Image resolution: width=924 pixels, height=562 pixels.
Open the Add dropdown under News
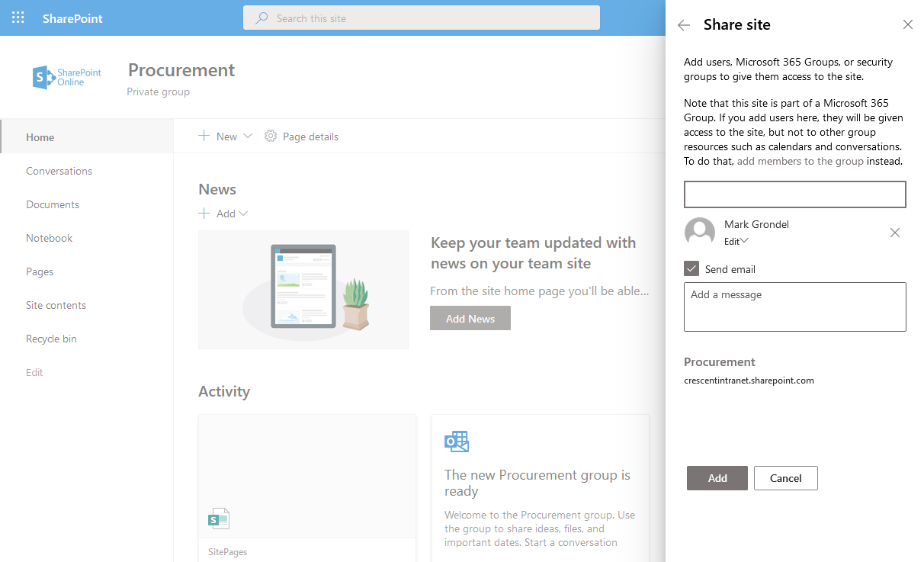pyautogui.click(x=242, y=214)
